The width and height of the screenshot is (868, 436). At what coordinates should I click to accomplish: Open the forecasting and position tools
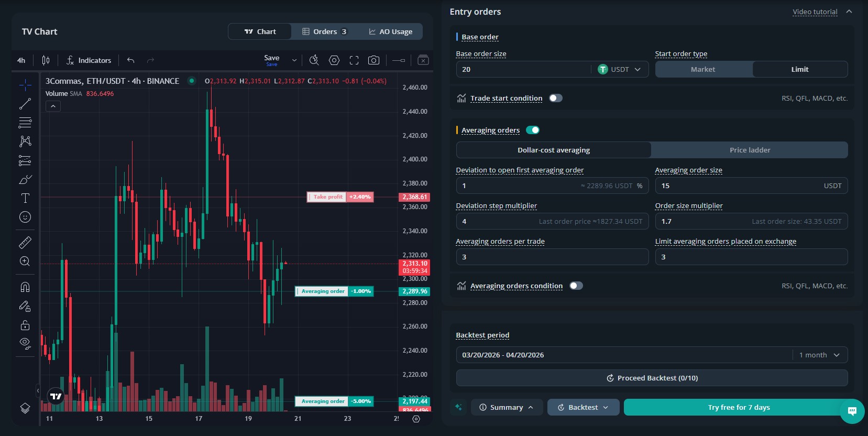point(25,160)
